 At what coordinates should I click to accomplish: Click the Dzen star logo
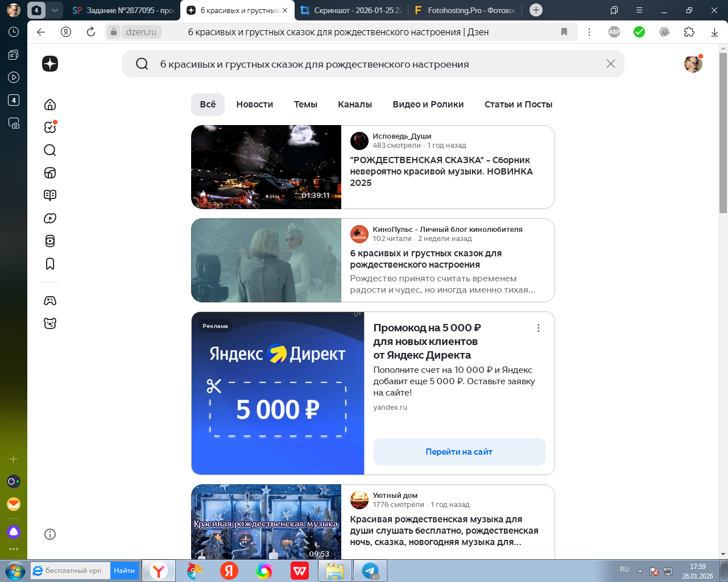click(x=50, y=64)
